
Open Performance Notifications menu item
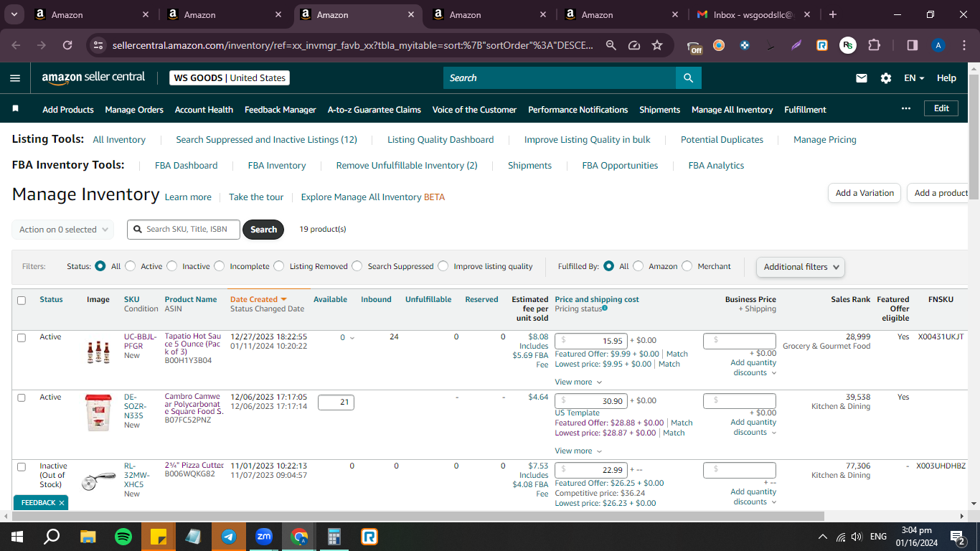578,110
